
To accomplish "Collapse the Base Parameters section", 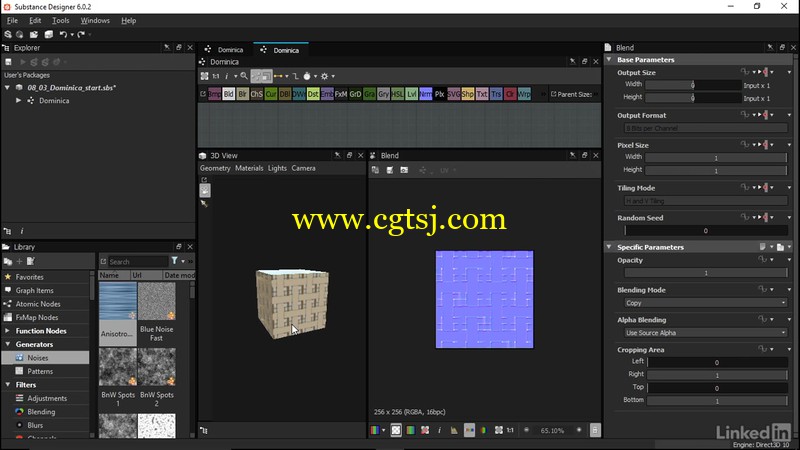I will coord(609,60).
